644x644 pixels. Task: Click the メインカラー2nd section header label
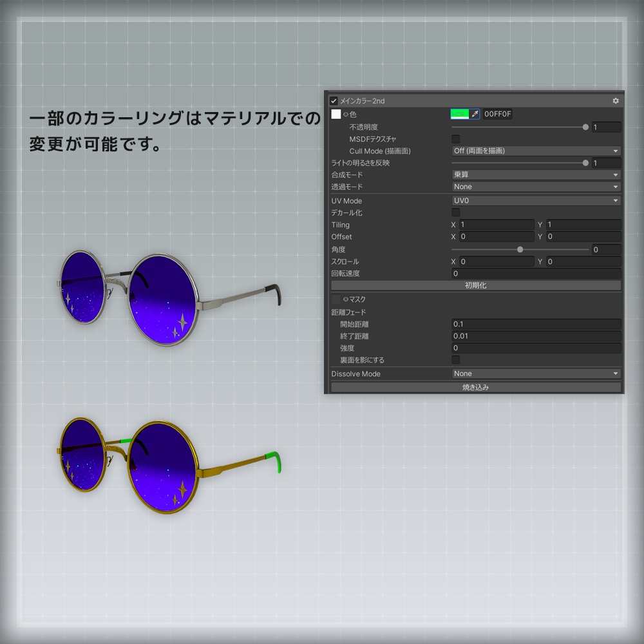(362, 100)
